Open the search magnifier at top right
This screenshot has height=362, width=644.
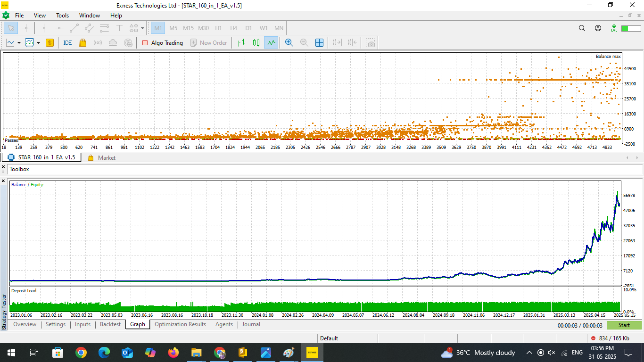tap(582, 28)
